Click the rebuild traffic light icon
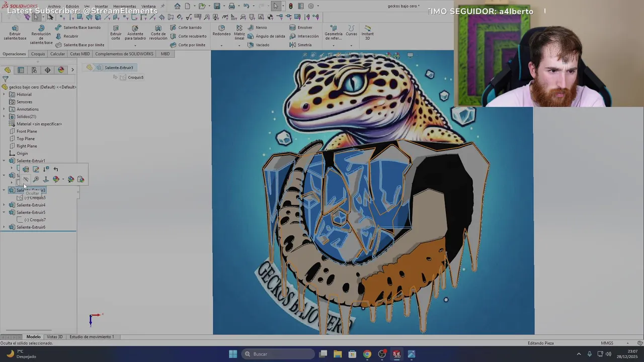The width and height of the screenshot is (644, 362). 290,6
